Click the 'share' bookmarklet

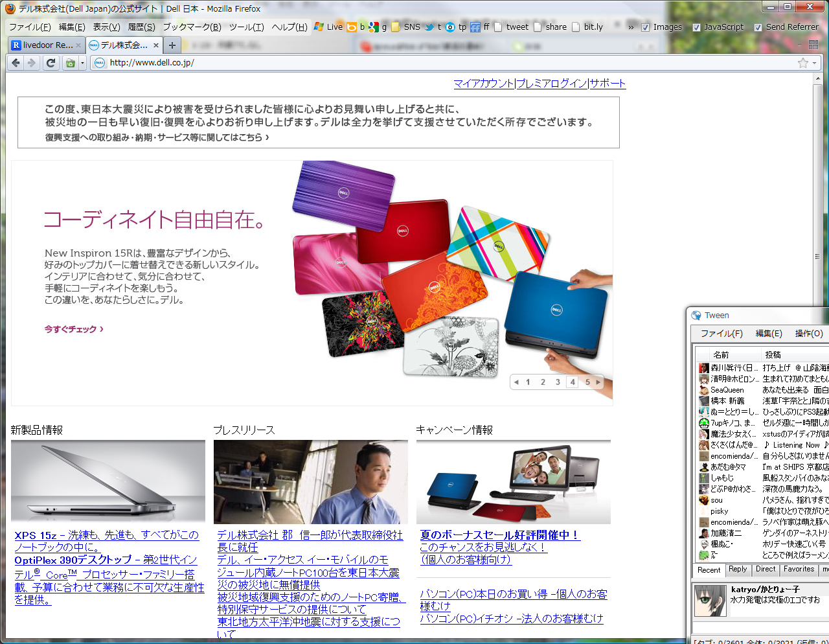550,27
